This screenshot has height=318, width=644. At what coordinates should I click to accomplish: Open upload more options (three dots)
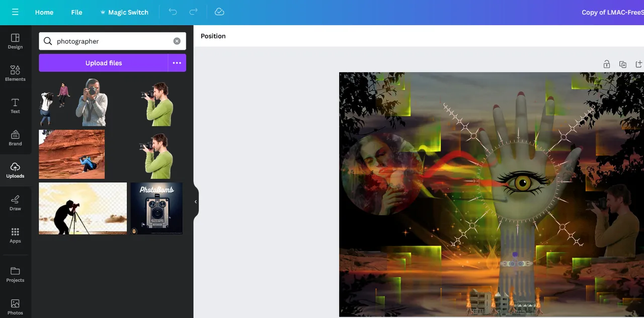click(x=177, y=63)
